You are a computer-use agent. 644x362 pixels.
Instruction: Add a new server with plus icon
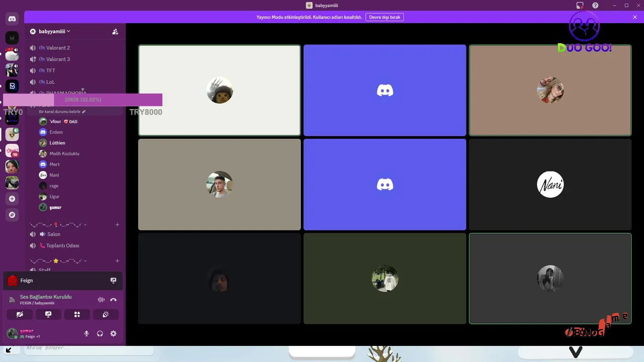click(x=12, y=199)
